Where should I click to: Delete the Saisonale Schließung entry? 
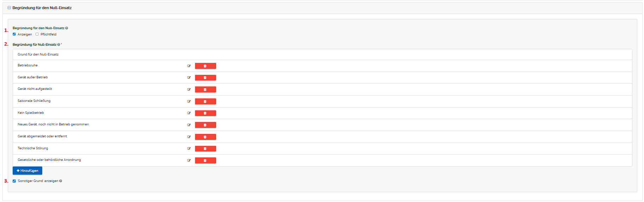205,102
